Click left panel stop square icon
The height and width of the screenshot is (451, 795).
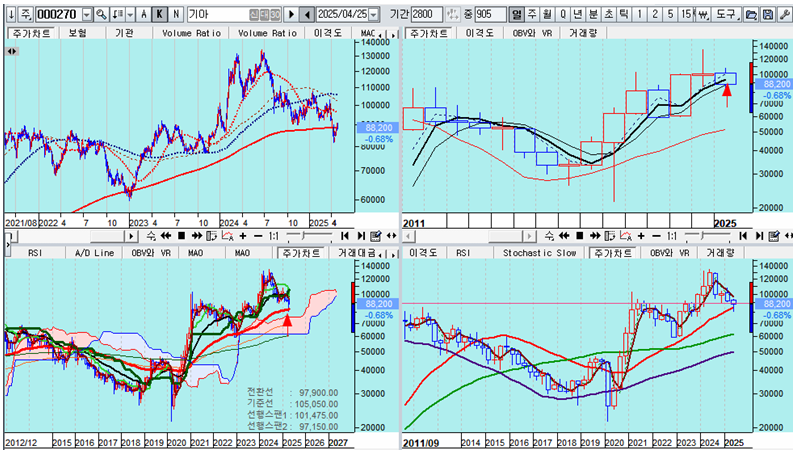tap(182, 236)
